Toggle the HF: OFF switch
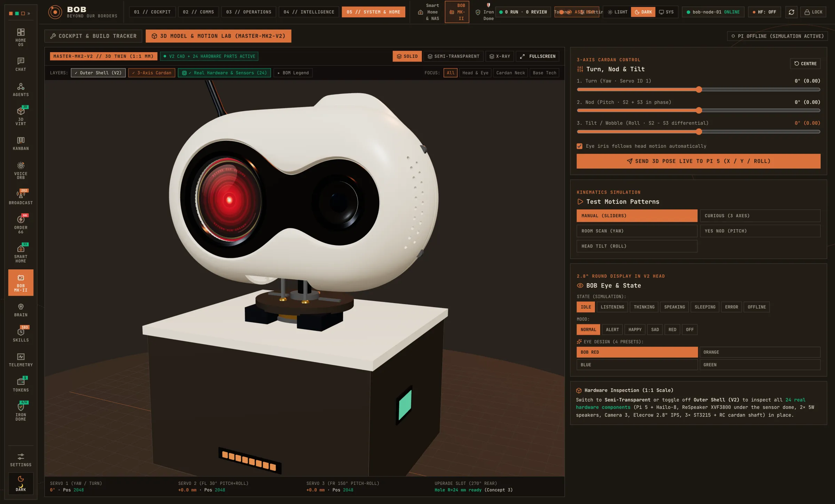This screenshot has width=835, height=504. click(764, 12)
